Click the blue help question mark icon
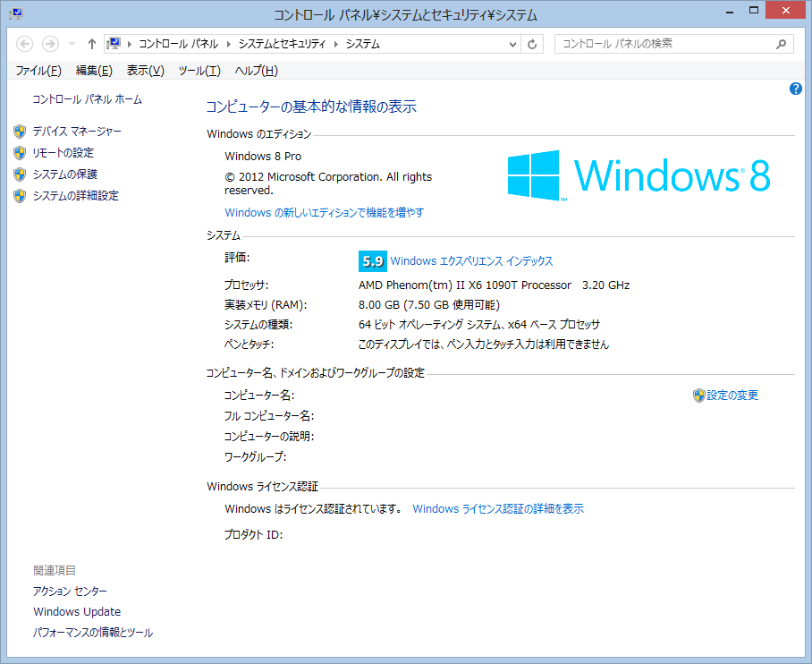This screenshot has height=664, width=812. click(x=795, y=89)
